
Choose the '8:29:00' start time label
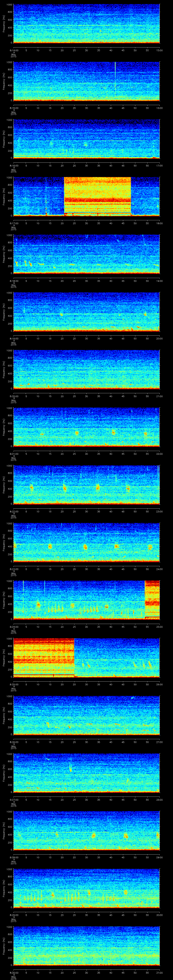coord(14,915)
